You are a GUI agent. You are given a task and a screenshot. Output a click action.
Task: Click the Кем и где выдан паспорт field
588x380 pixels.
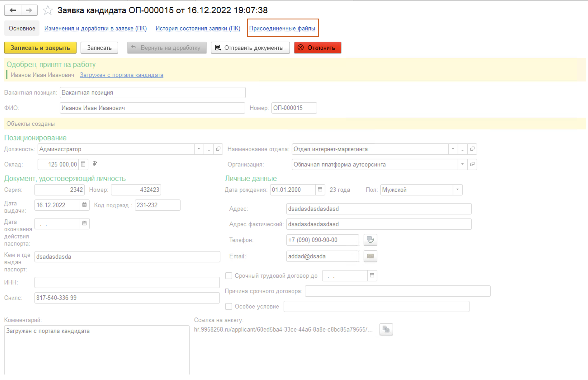pos(127,257)
